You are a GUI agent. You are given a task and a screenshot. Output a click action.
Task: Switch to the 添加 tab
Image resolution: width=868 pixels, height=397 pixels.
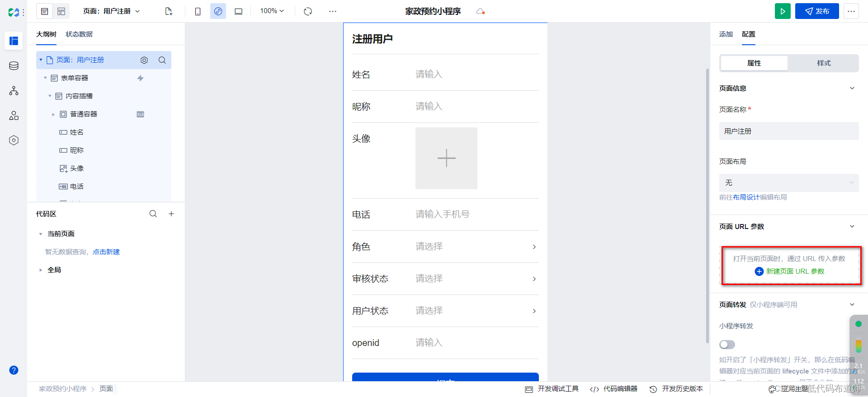click(726, 34)
